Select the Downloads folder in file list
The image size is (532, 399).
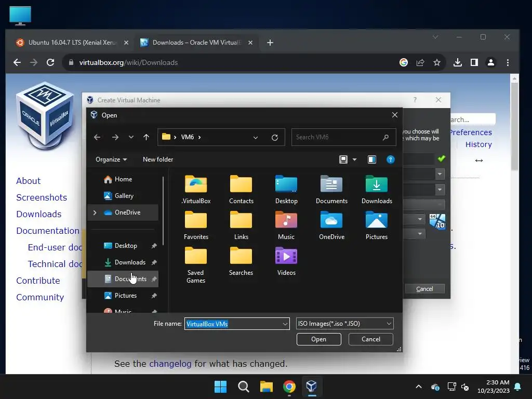377,189
